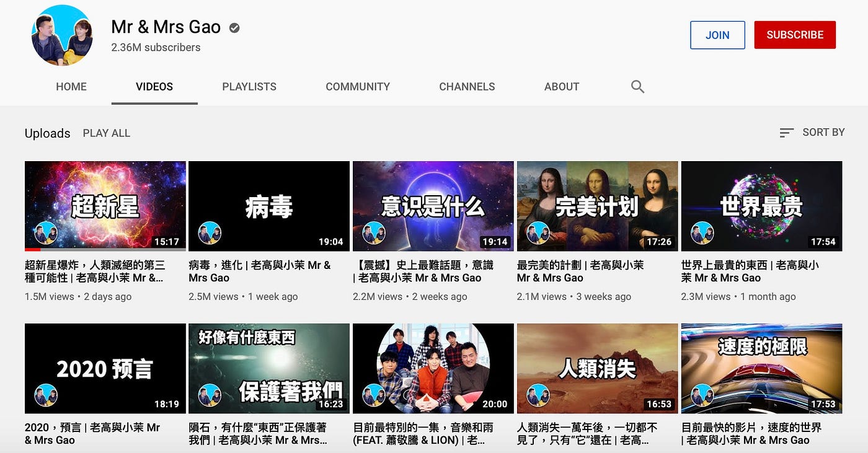Click the small channel logo on the 2020 预言 thumbnail

(x=46, y=395)
